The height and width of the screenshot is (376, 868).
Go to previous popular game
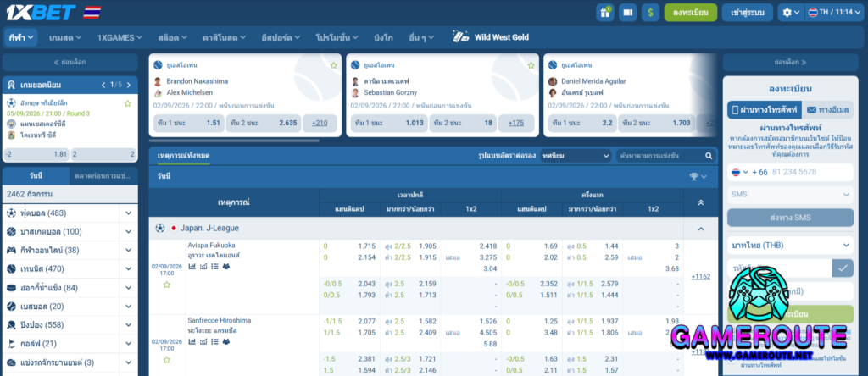pyautogui.click(x=103, y=86)
